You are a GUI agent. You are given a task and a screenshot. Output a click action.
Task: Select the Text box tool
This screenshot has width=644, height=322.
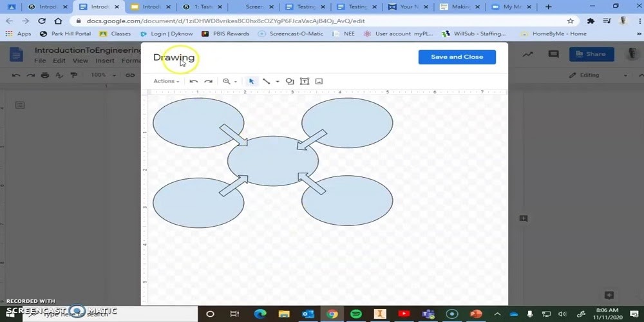[x=305, y=82]
